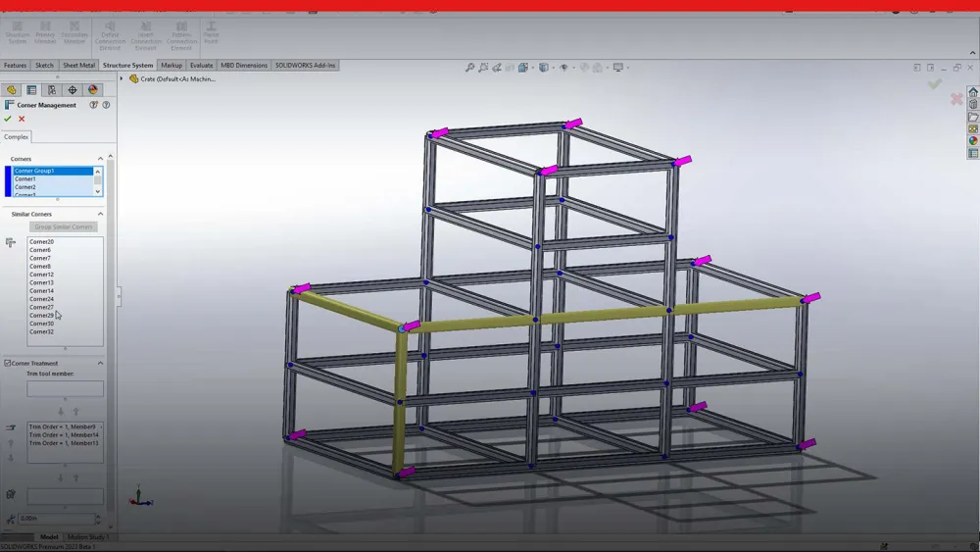Click the Insert Connection Element tool
This screenshot has width=980, height=552.
click(146, 35)
